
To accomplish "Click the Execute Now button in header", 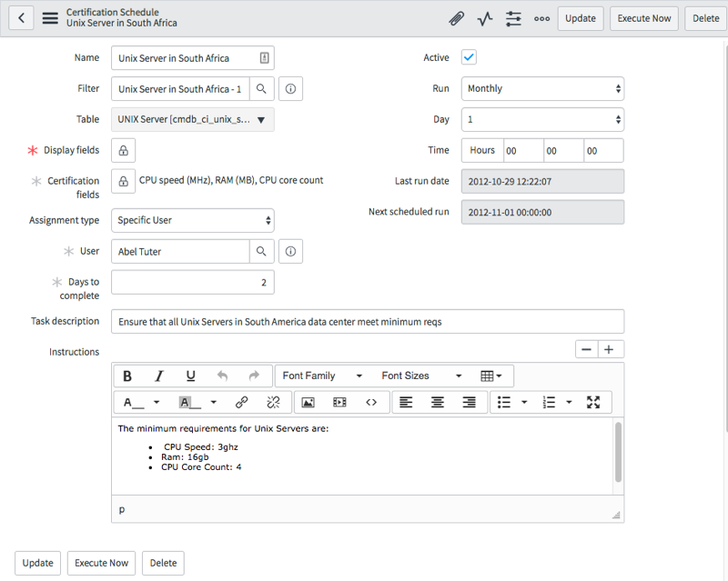I will (x=643, y=18).
